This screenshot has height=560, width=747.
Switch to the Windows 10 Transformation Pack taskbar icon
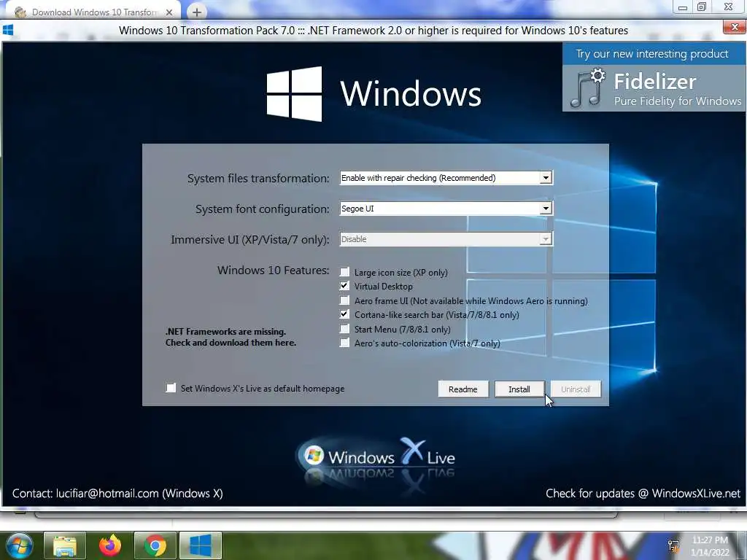[x=201, y=545]
